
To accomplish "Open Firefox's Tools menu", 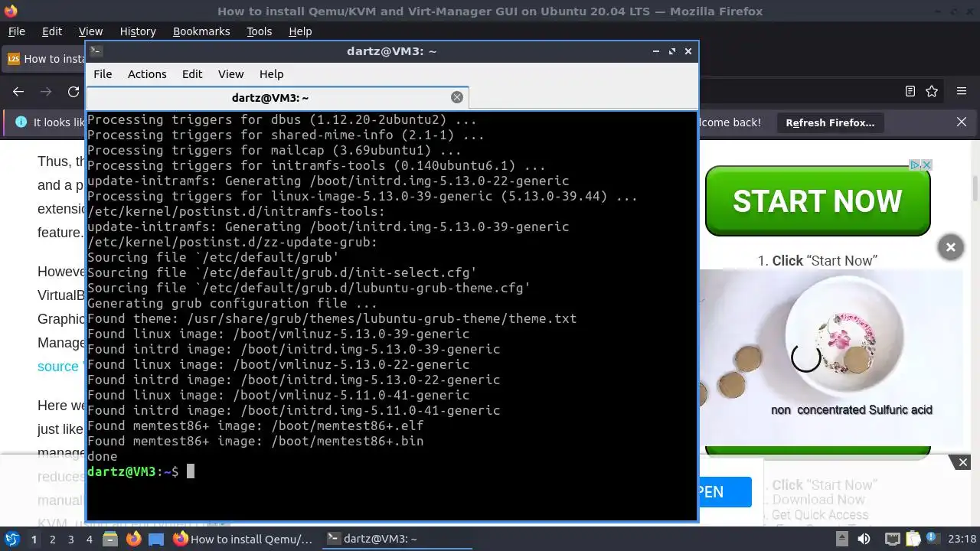I will [x=259, y=31].
